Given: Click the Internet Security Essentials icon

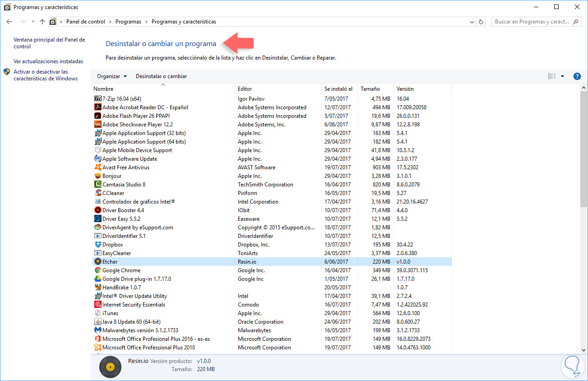Looking at the screenshot, I should click(x=98, y=304).
